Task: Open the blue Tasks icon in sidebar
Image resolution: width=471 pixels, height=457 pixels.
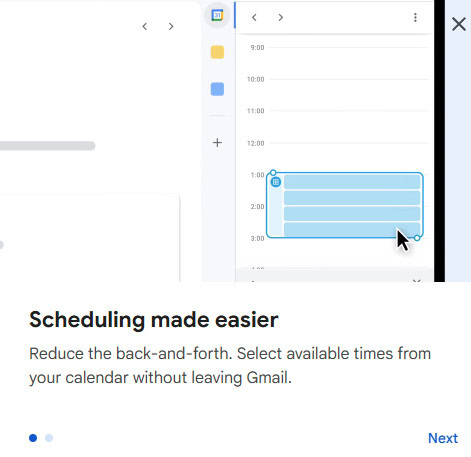Action: (217, 89)
